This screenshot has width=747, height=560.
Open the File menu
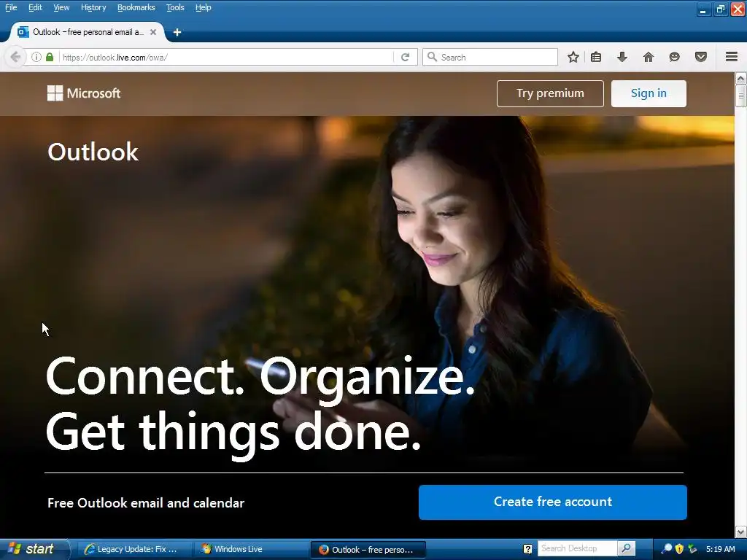[x=11, y=7]
